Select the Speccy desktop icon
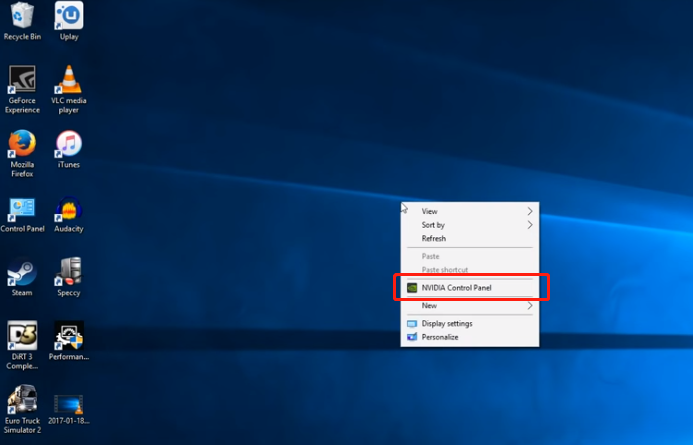Viewport: 693px width, 445px height. (69, 277)
